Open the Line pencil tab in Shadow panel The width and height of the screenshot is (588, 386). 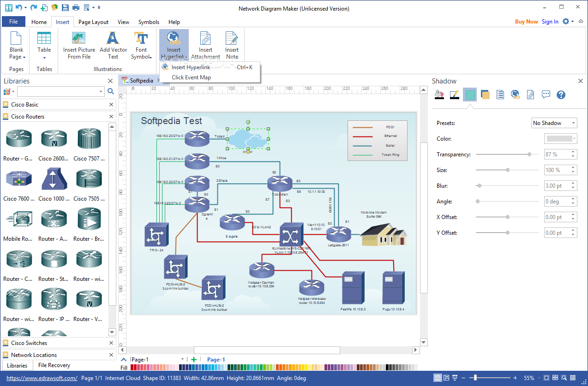[x=455, y=95]
